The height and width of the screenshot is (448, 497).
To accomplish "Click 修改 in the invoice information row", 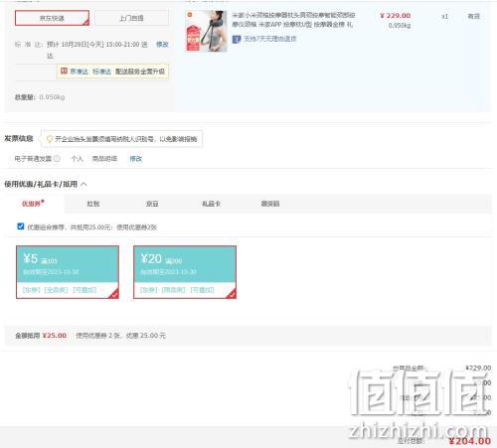I will [x=136, y=159].
